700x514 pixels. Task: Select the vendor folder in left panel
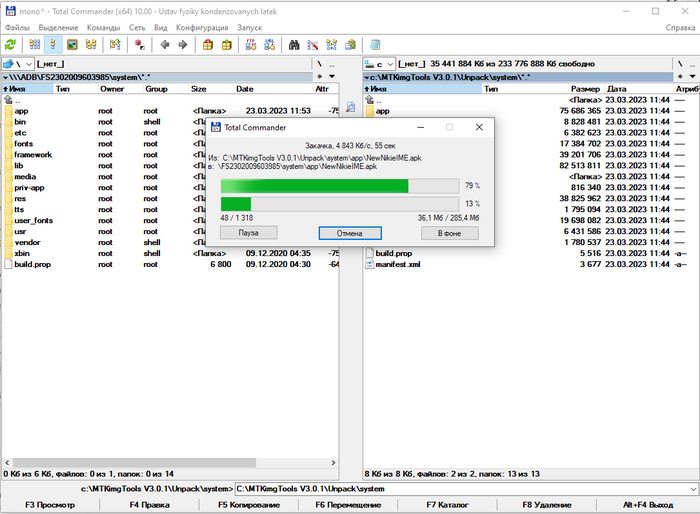(x=27, y=242)
